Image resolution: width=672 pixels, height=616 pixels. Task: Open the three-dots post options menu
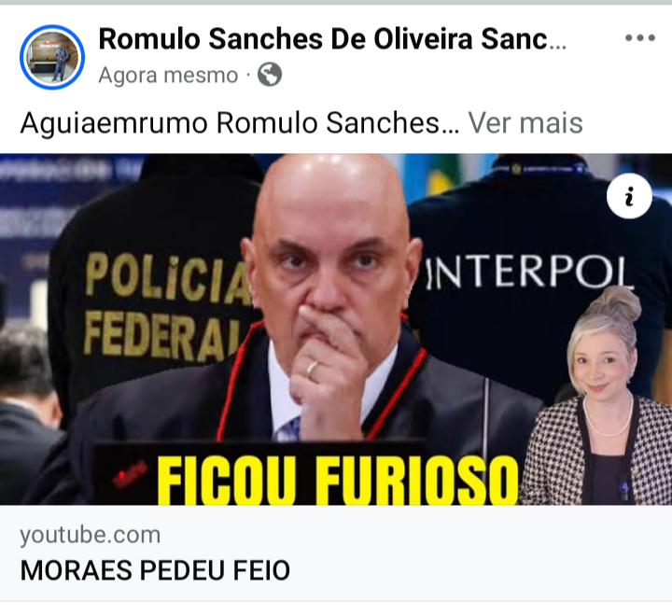[x=640, y=38]
